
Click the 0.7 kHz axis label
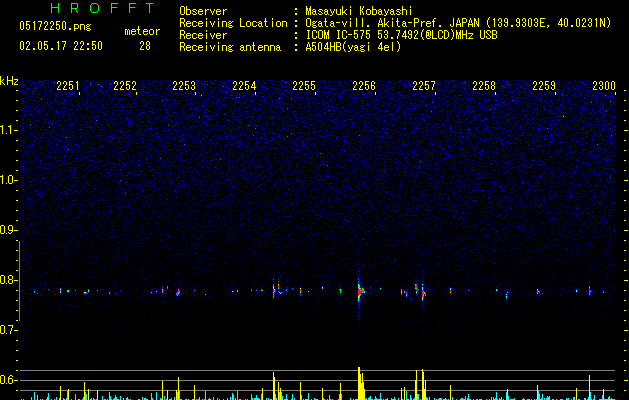coord(8,330)
